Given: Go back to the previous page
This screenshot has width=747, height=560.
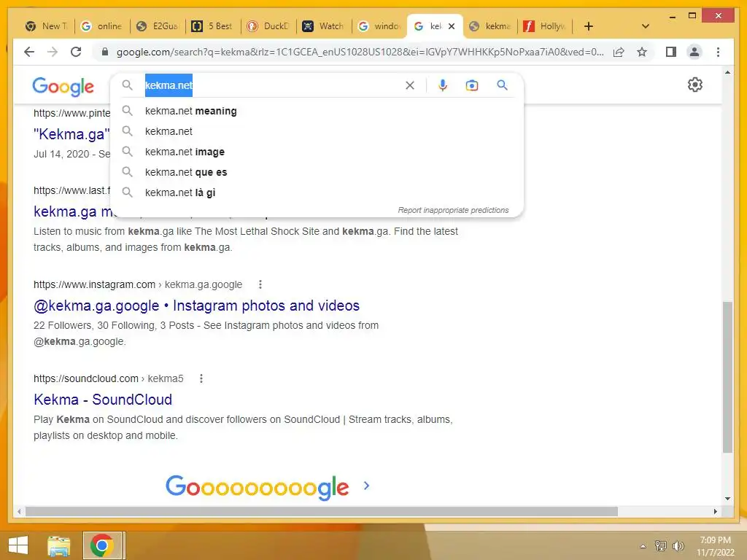Looking at the screenshot, I should tap(29, 52).
